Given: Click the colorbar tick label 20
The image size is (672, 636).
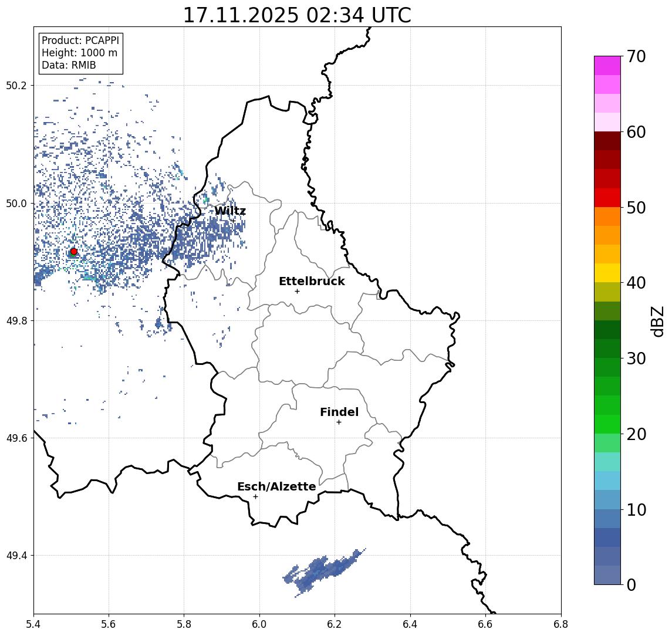Looking at the screenshot, I should (x=636, y=434).
